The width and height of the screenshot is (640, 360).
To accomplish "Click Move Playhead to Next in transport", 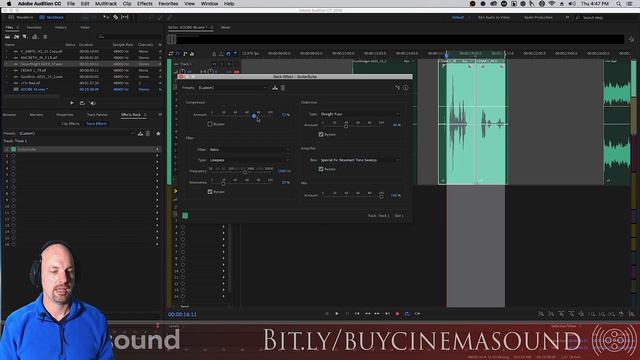I will [387, 313].
